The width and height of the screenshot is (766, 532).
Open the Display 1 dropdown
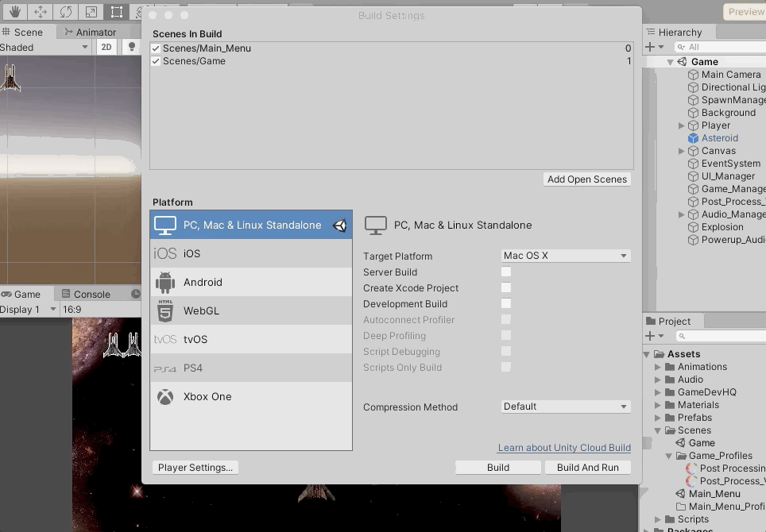29,310
